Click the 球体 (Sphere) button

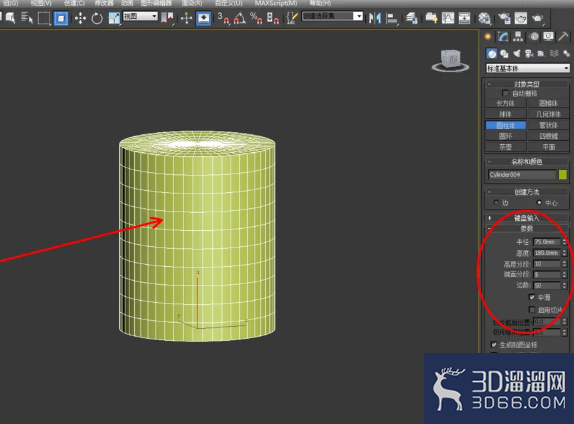506,114
